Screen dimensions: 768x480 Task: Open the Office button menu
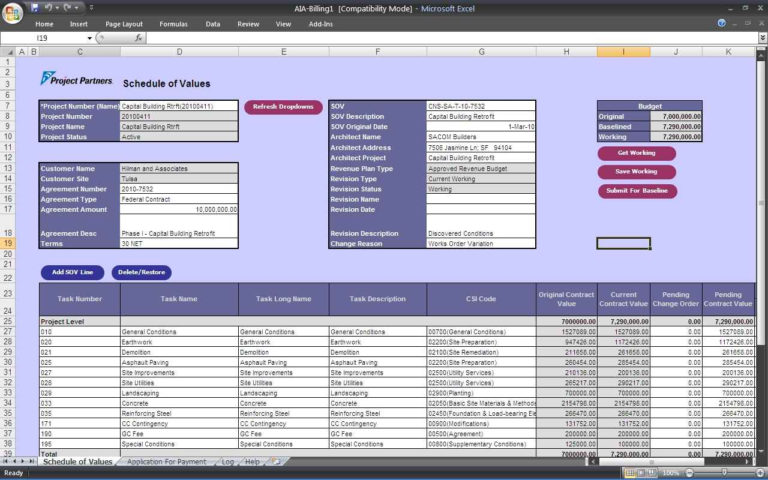[x=12, y=12]
